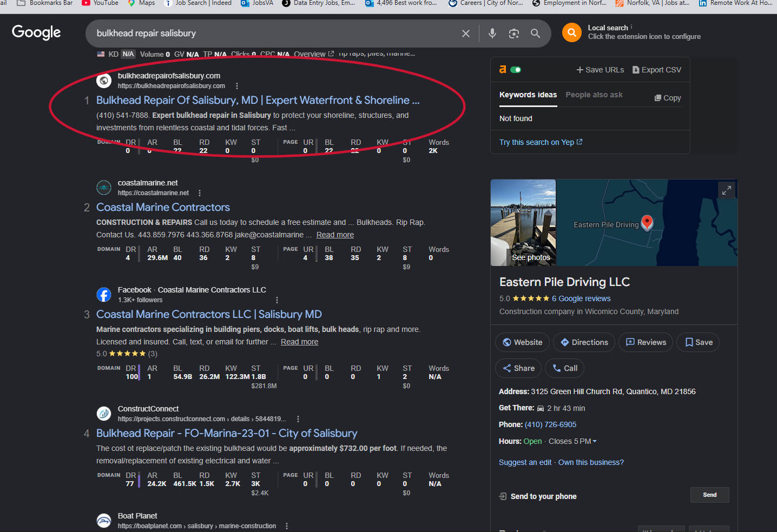Start voice search with the microphone icon
This screenshot has width=777, height=532.
click(x=492, y=34)
